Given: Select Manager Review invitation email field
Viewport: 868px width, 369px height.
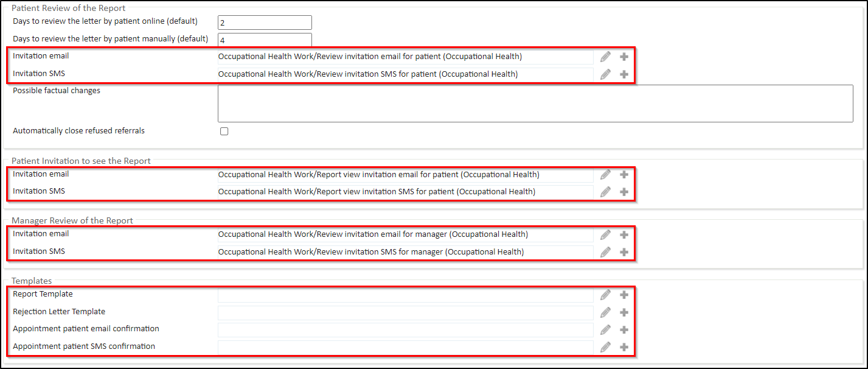Looking at the screenshot, I should pyautogui.click(x=405, y=234).
